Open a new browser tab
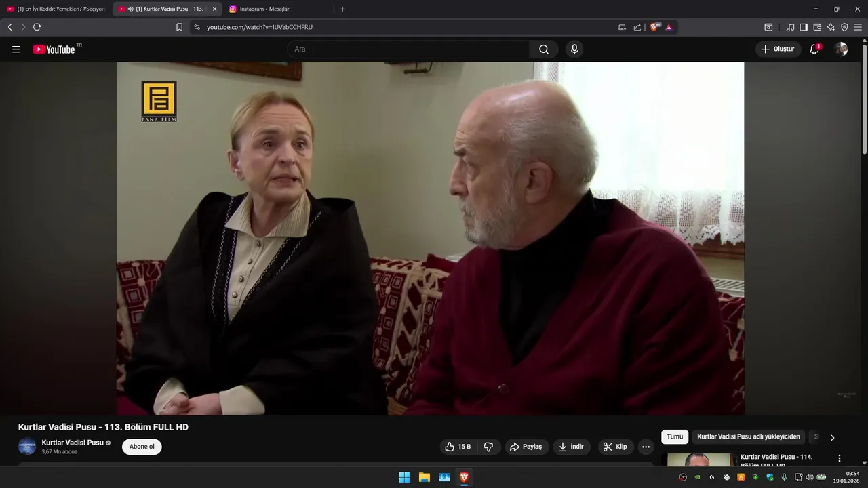 point(342,9)
